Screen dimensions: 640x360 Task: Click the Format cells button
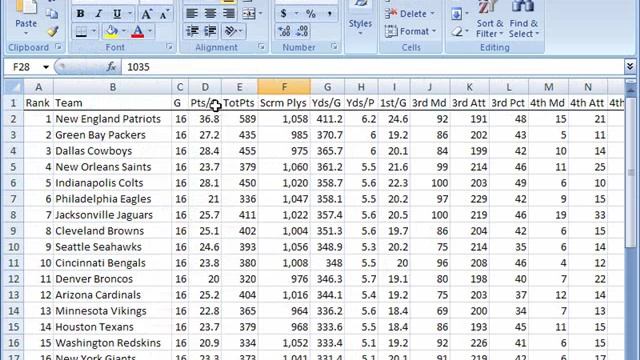411,31
